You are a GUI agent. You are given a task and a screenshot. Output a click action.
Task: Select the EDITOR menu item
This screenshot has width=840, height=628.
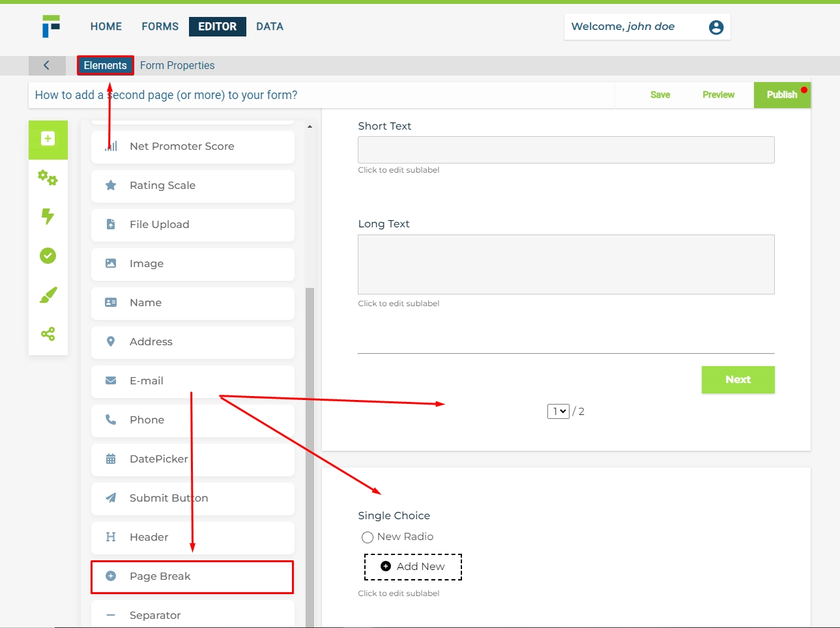pos(218,27)
